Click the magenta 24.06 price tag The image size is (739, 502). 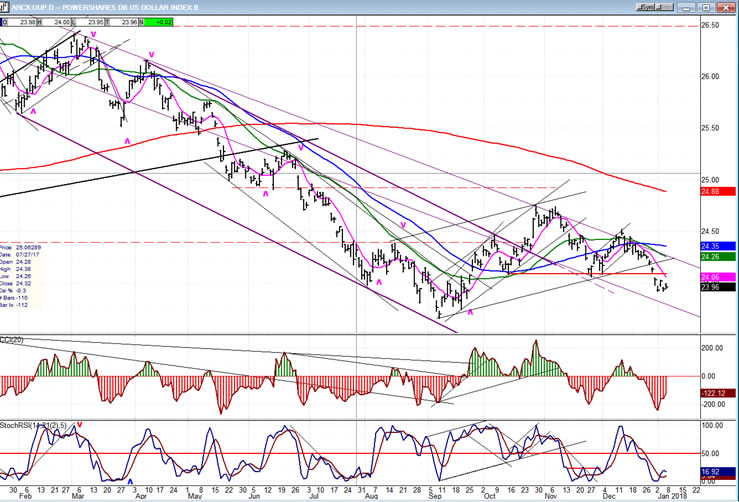tap(712, 277)
